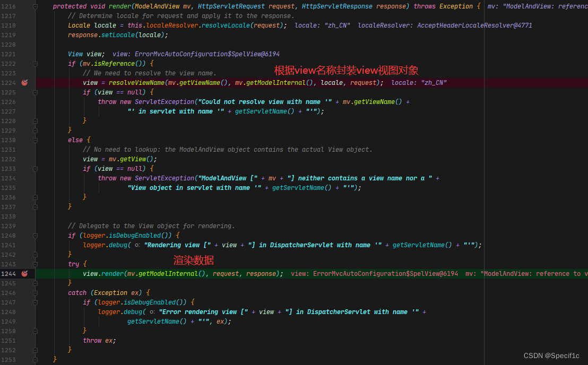The width and height of the screenshot is (588, 365).
Task: Click the 'No need to lookup' comment
Action: [228, 150]
